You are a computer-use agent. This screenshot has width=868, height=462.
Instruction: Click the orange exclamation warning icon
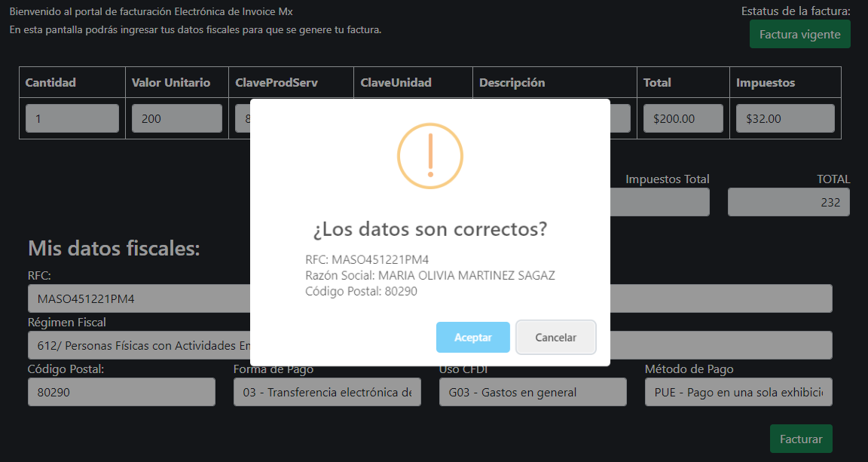pos(429,156)
